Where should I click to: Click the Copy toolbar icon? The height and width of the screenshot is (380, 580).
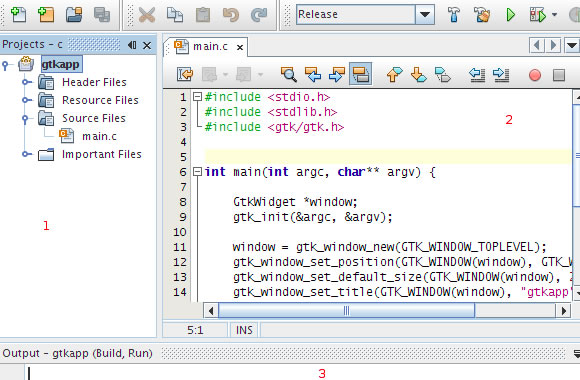click(175, 15)
